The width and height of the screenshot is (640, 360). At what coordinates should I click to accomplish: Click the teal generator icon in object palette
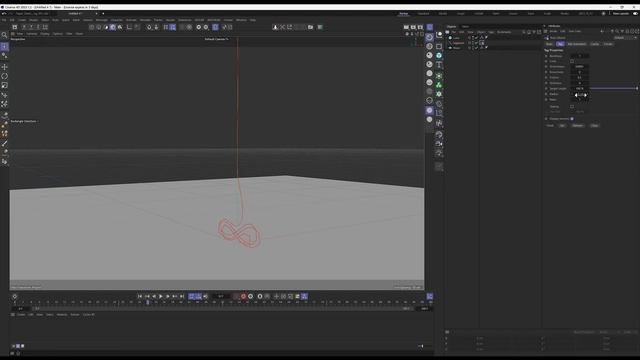[439, 55]
